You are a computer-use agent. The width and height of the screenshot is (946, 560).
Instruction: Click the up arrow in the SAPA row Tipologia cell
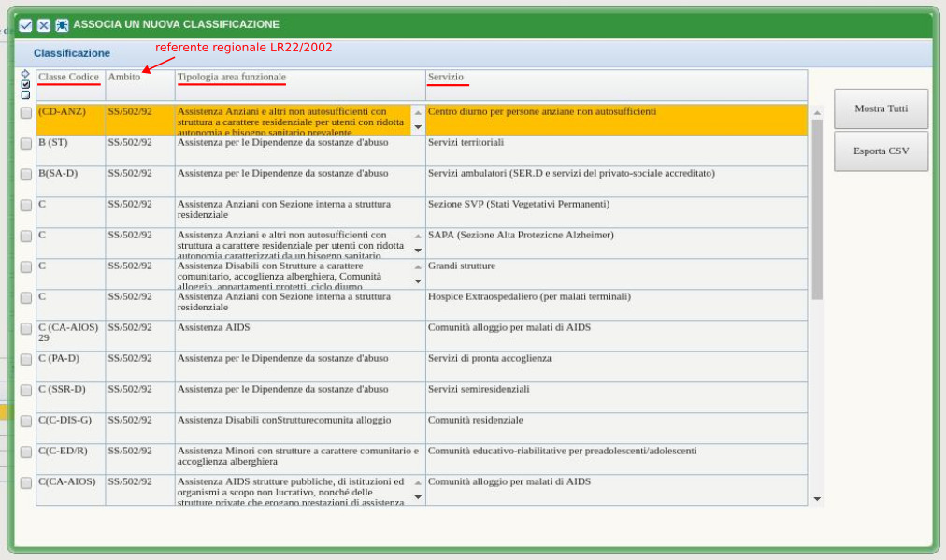(418, 236)
